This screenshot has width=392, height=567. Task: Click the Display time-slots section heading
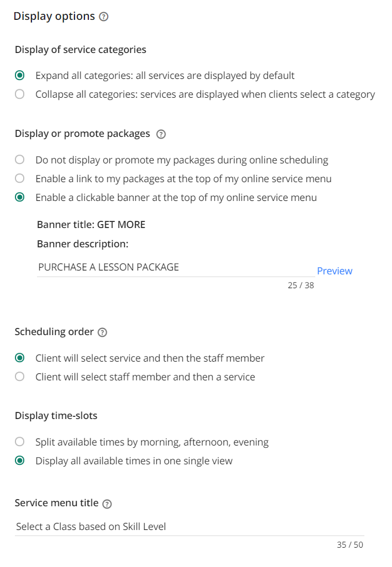coord(56,416)
